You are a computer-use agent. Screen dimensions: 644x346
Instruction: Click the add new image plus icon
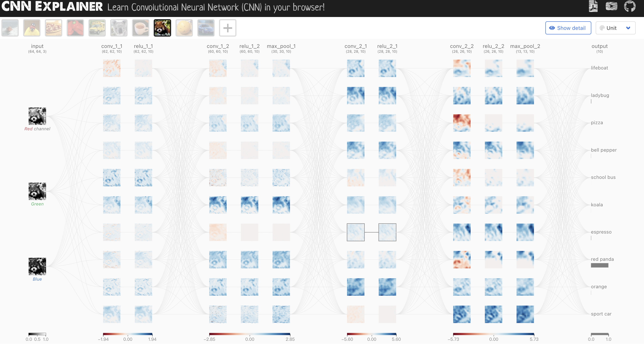point(228,28)
